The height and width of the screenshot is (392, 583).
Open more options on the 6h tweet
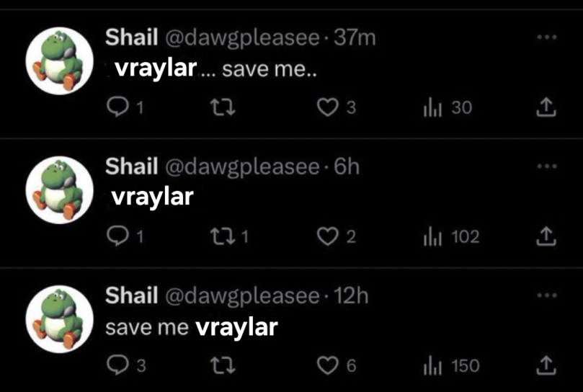click(546, 166)
